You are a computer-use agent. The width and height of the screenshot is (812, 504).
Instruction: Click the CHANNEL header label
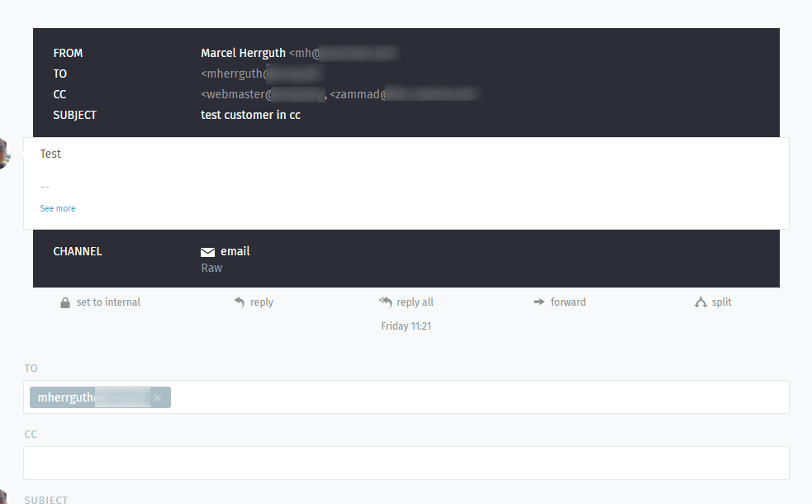(78, 251)
